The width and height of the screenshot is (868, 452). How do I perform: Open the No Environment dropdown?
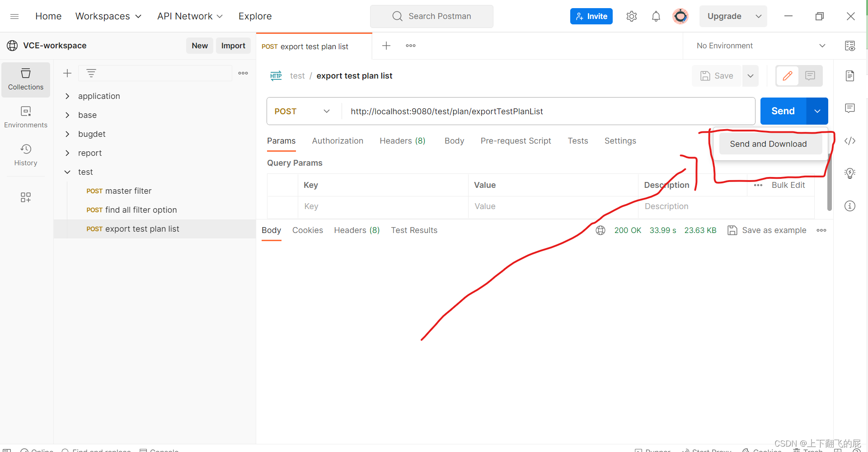761,46
